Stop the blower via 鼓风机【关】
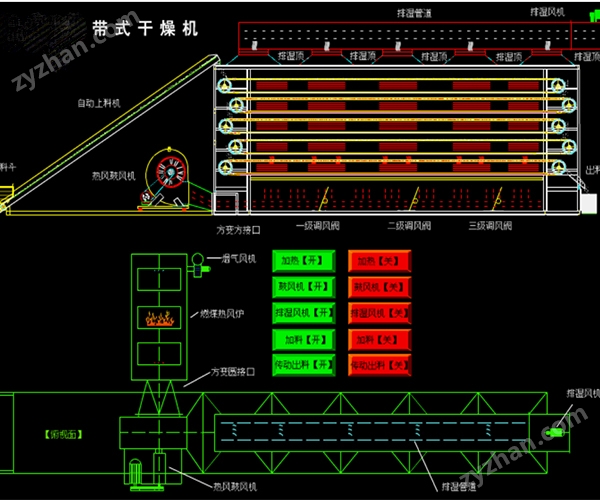Viewport: 600px width, 500px height. pyautogui.click(x=380, y=287)
